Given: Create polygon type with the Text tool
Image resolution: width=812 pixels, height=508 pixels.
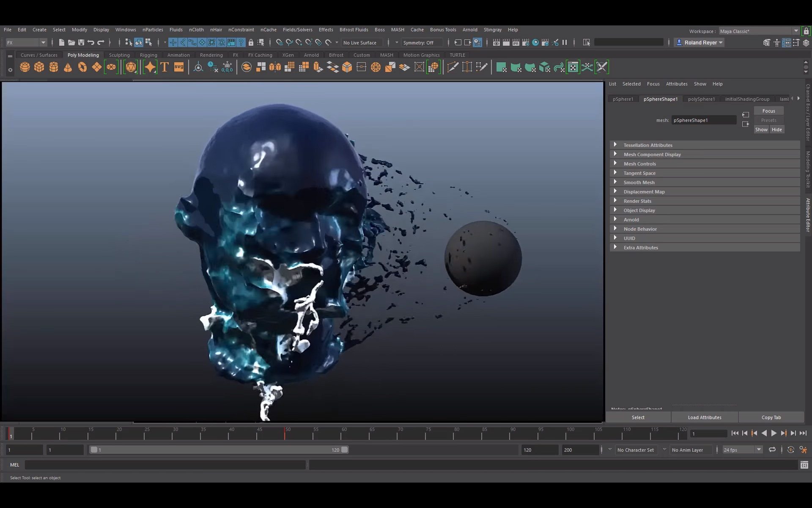Looking at the screenshot, I should [164, 66].
